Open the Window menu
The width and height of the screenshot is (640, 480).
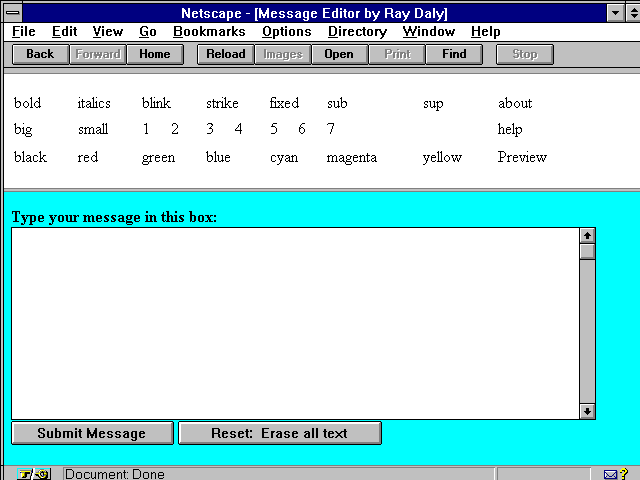429,32
